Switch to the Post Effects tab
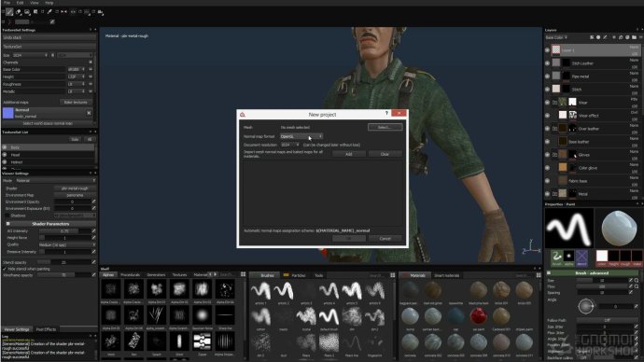This screenshot has height=362, width=644. (x=46, y=329)
